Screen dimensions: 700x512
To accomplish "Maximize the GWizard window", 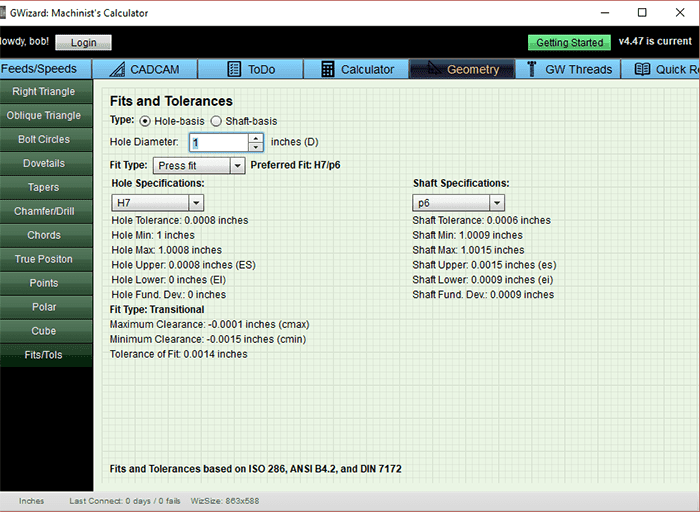I will [642, 12].
